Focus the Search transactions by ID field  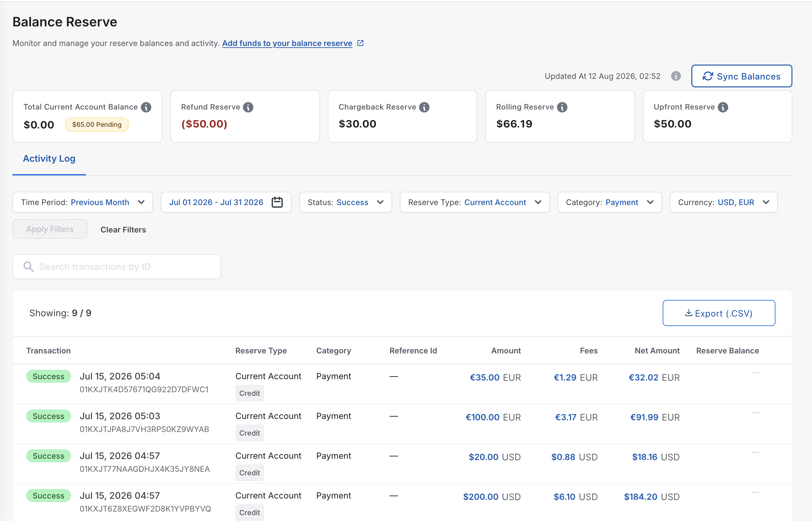(x=117, y=267)
